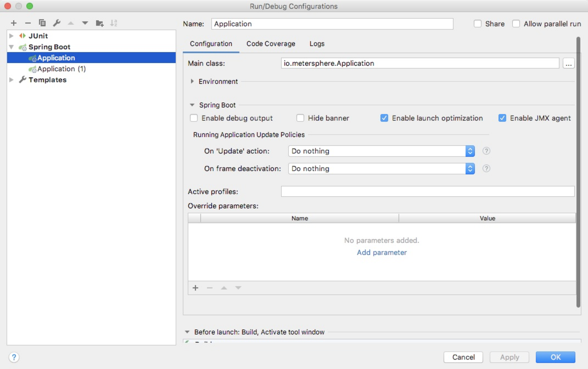
Task: Open the Logs tab
Action: 317,44
